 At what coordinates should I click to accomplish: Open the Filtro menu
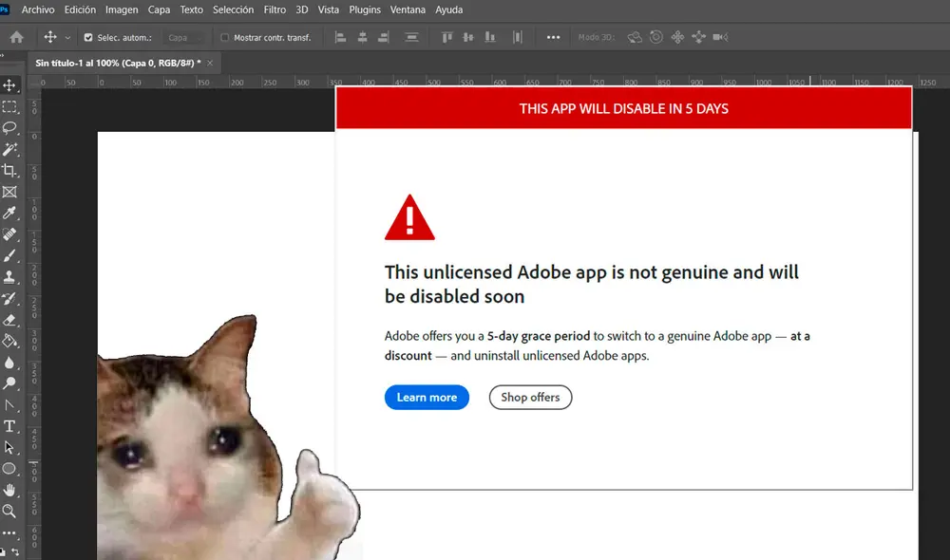click(x=275, y=9)
